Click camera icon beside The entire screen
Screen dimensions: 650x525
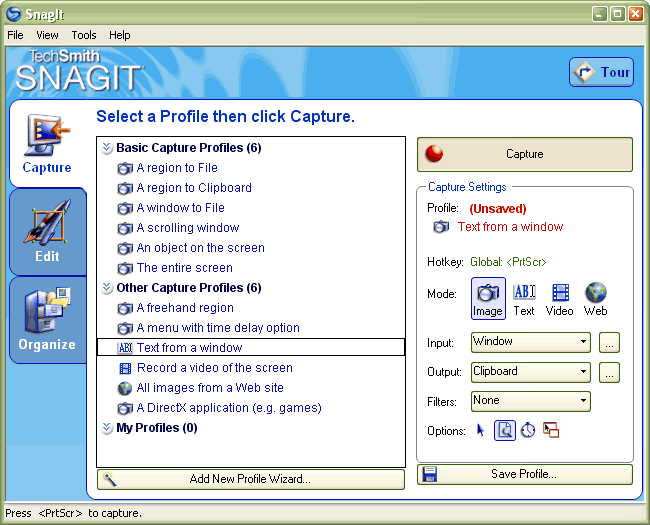pyautogui.click(x=125, y=268)
